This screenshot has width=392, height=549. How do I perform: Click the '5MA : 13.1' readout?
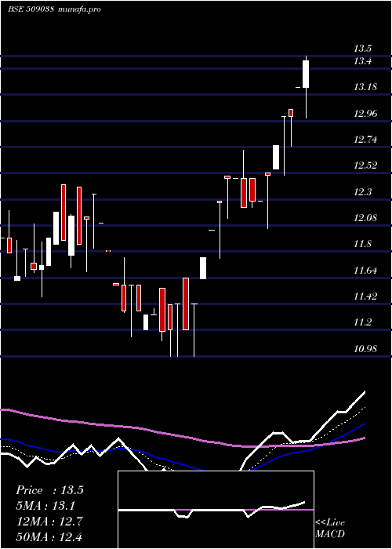point(45,506)
